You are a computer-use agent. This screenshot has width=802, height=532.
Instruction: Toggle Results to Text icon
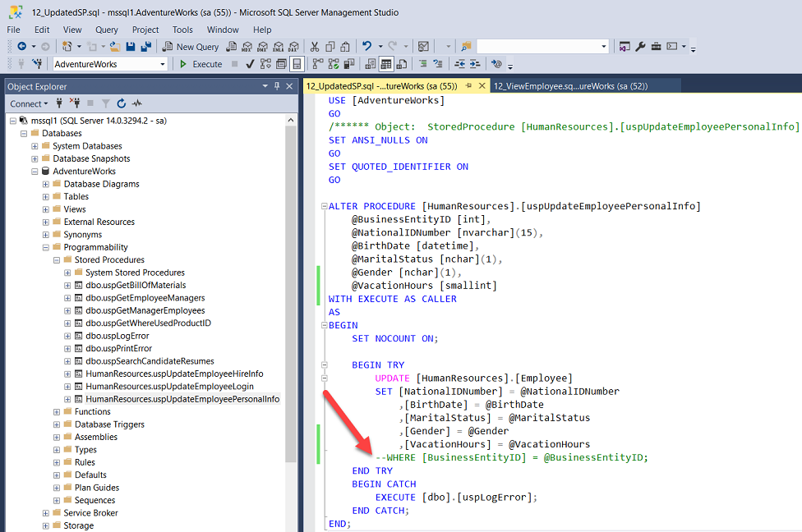[371, 64]
